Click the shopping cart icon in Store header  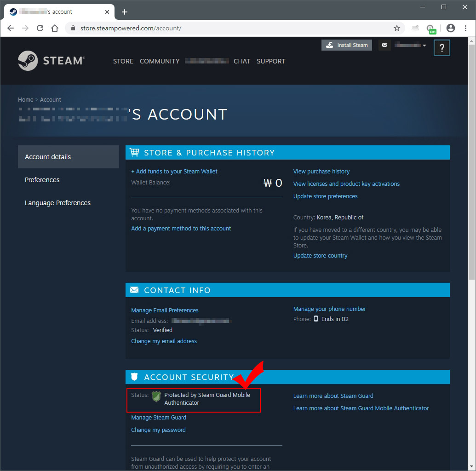134,152
